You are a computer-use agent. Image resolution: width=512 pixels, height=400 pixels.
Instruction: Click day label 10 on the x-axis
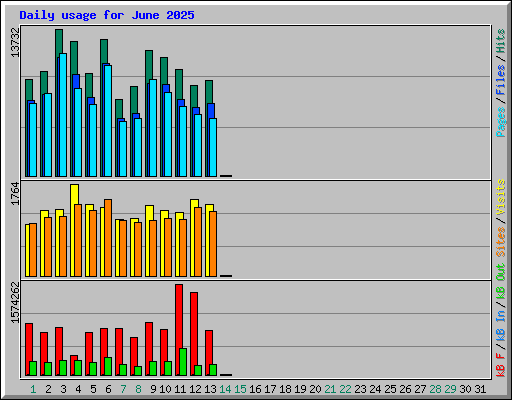click(165, 389)
